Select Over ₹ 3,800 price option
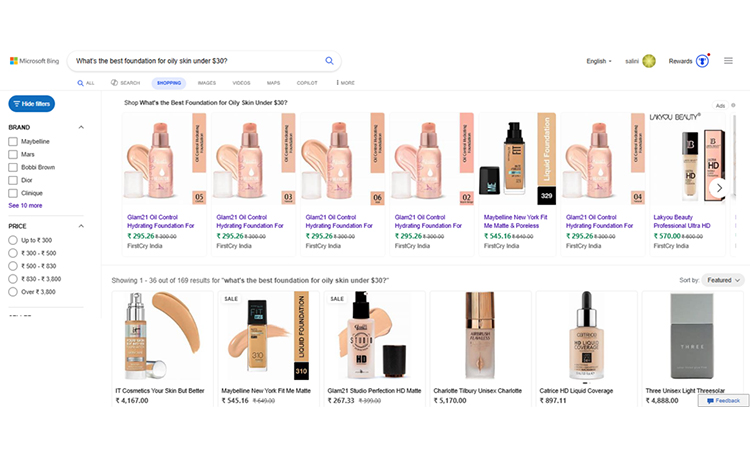The width and height of the screenshot is (750, 450). (x=13, y=293)
